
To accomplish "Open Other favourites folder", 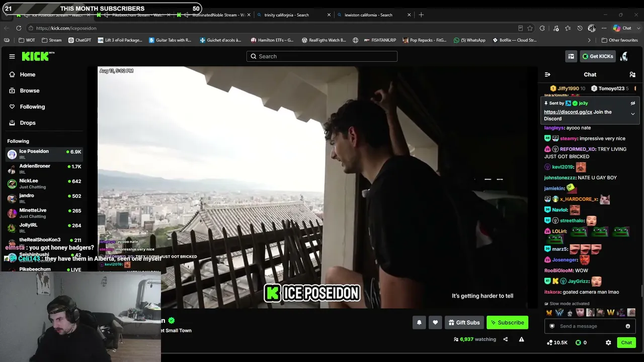I will [x=619, y=40].
